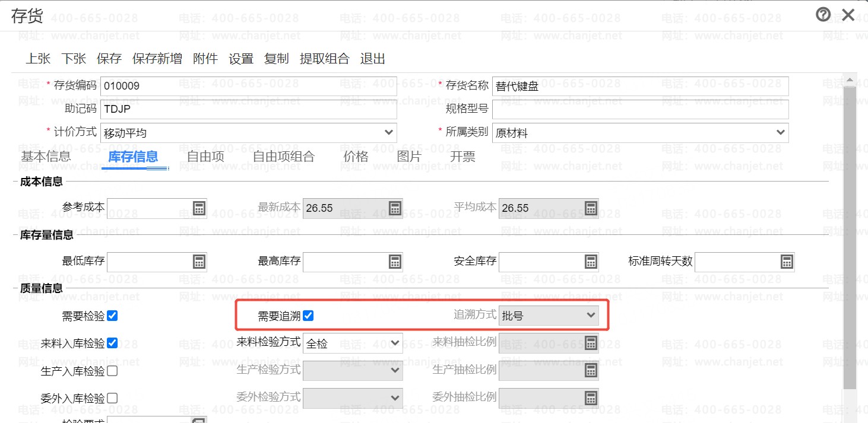Click the 助记码 input field

click(x=248, y=110)
